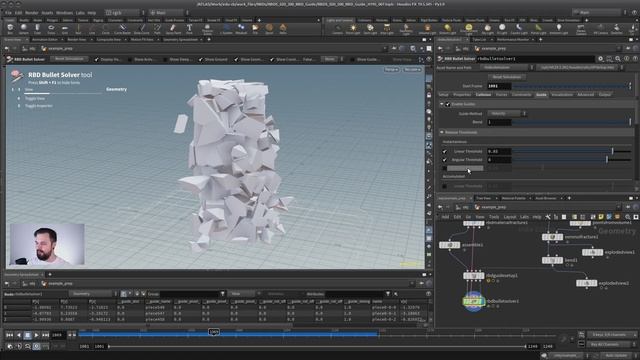This screenshot has height=360, width=640.
Task: Adjust the Angular Threshold slider
Action: pos(571,160)
